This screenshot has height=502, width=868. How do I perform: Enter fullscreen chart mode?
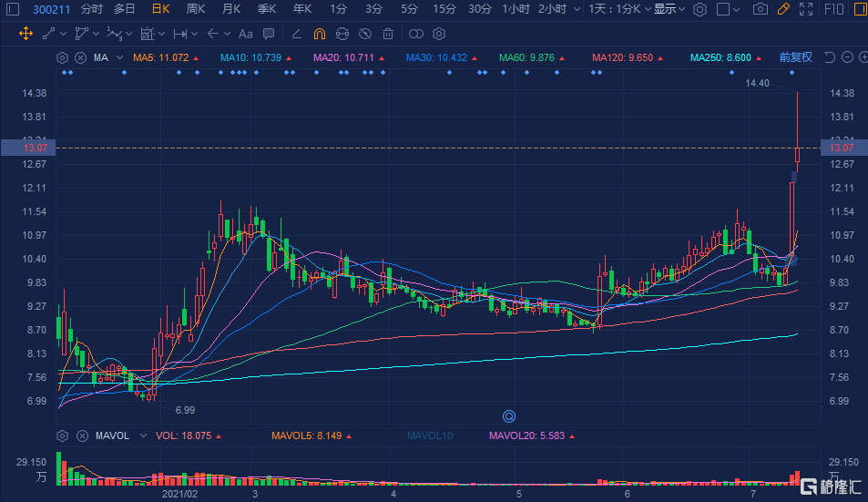(x=805, y=9)
